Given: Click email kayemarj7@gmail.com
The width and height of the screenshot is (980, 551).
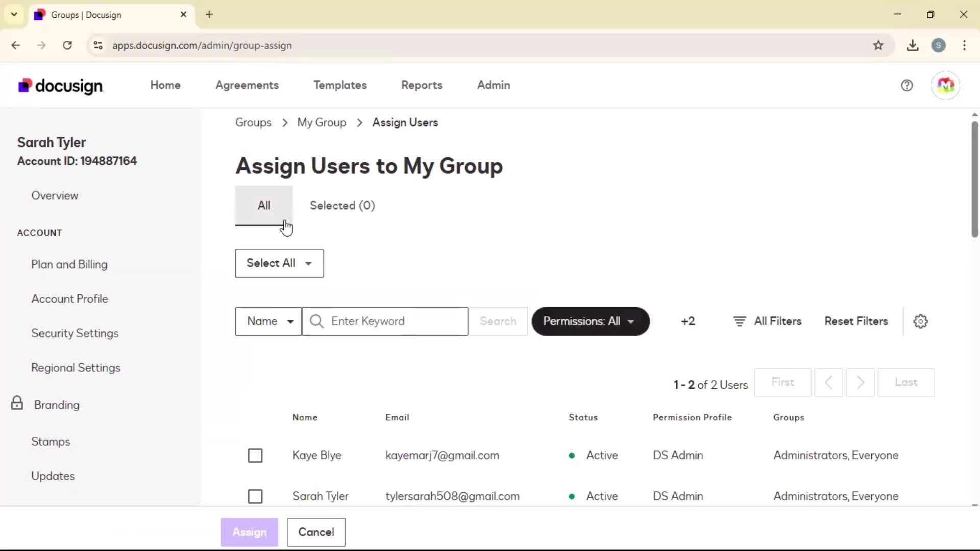Looking at the screenshot, I should click(442, 456).
